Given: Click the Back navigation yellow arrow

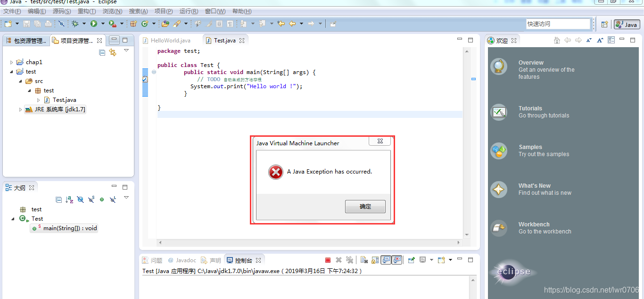Looking at the screenshot, I should click(x=292, y=24).
